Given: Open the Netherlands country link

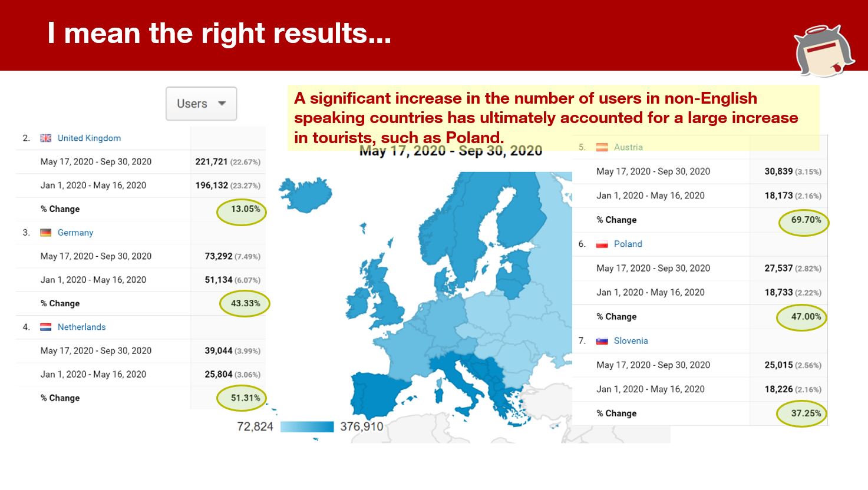Looking at the screenshot, I should pyautogui.click(x=81, y=327).
